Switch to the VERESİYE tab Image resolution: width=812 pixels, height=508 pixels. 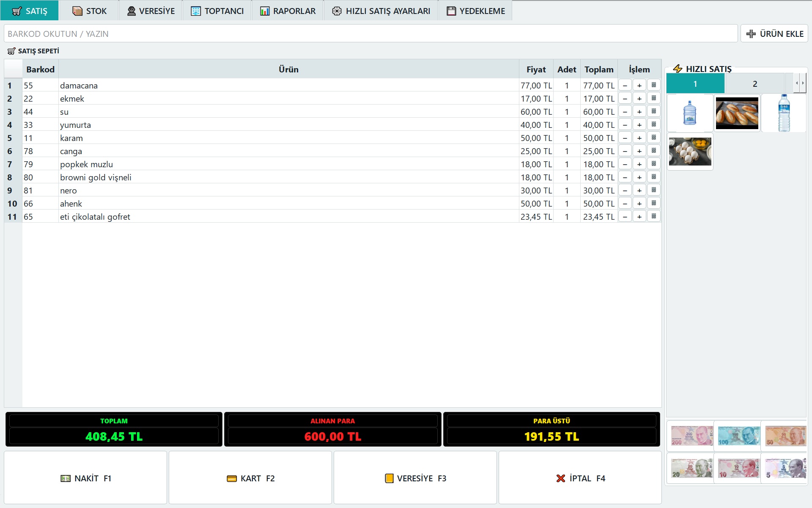[151, 11]
